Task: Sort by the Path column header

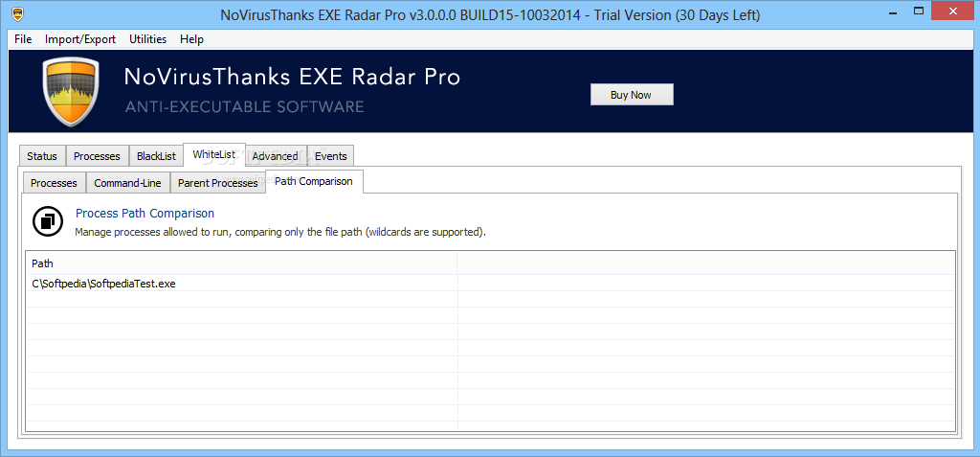Action: click(x=241, y=263)
